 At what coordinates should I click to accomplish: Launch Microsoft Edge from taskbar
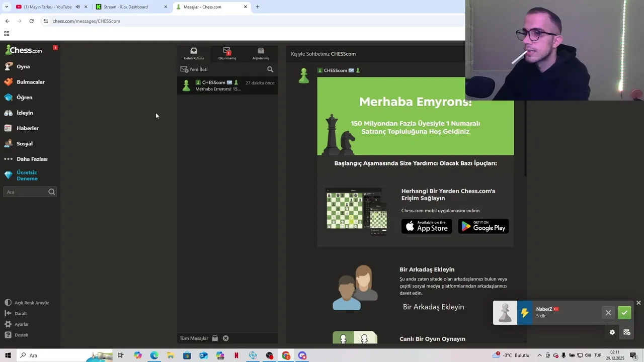[154, 355]
